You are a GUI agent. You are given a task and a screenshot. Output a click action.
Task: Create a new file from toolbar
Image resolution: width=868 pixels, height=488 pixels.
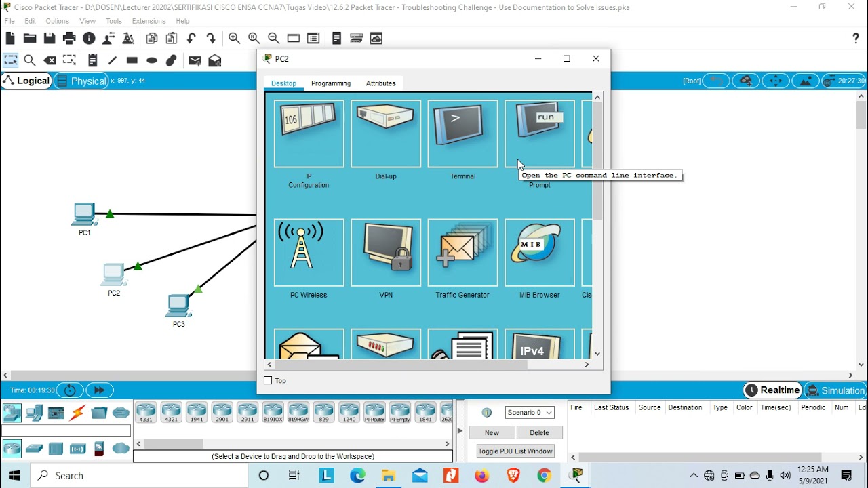pos(10,39)
